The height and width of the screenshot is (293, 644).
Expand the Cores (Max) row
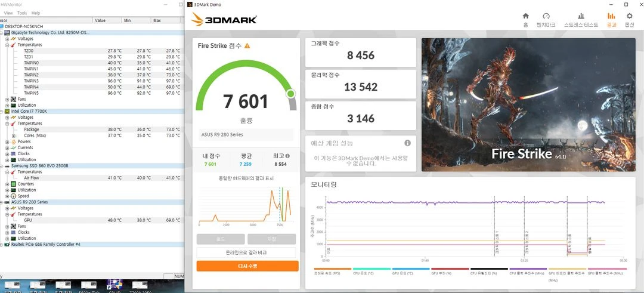14,135
